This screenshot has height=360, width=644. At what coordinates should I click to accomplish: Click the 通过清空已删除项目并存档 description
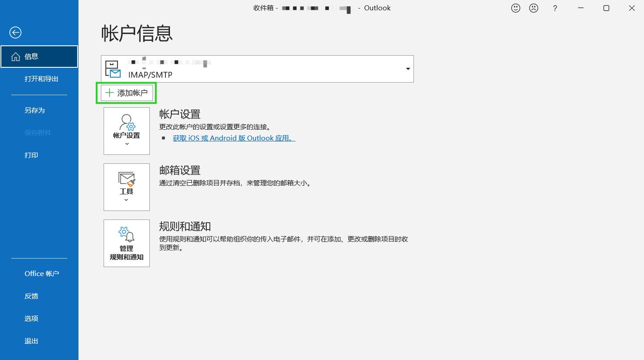pyautogui.click(x=235, y=183)
